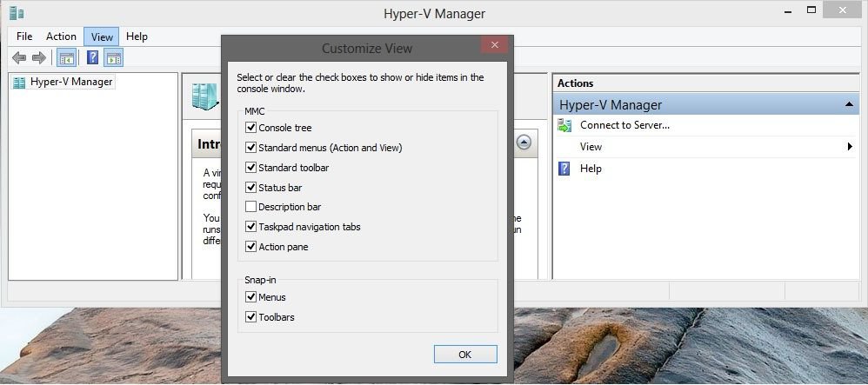Click the Back arrow toolbar icon
868x385 pixels.
(x=19, y=57)
